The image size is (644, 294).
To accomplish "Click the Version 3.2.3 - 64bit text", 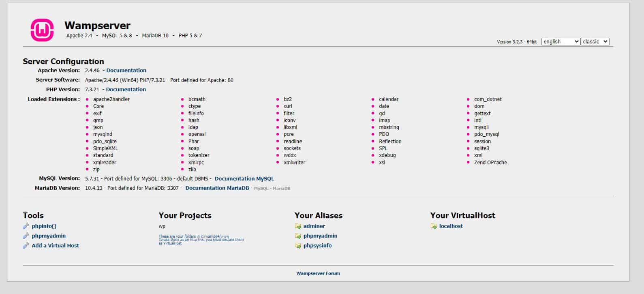I will (517, 42).
